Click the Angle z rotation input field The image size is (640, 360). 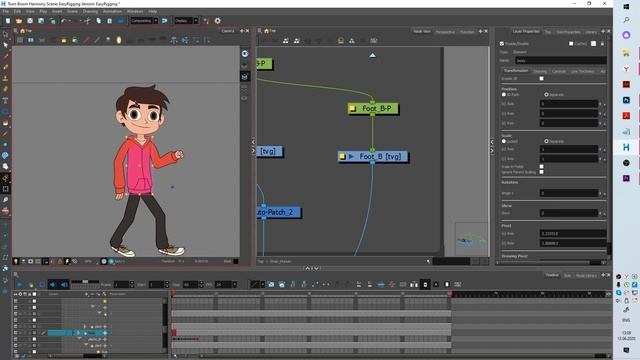click(x=569, y=193)
